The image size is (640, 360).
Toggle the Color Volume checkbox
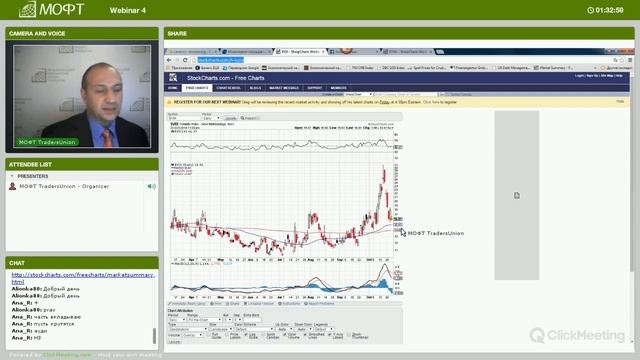[x=284, y=335]
